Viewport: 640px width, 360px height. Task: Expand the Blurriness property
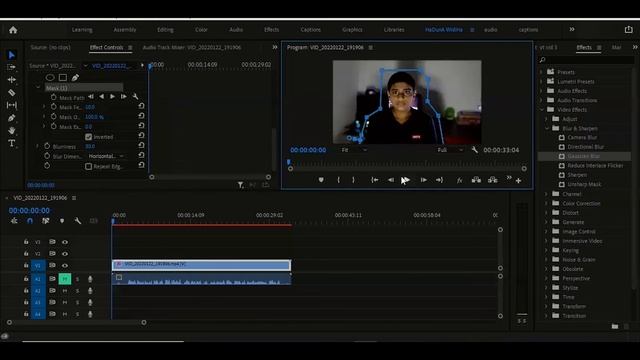tap(38, 146)
